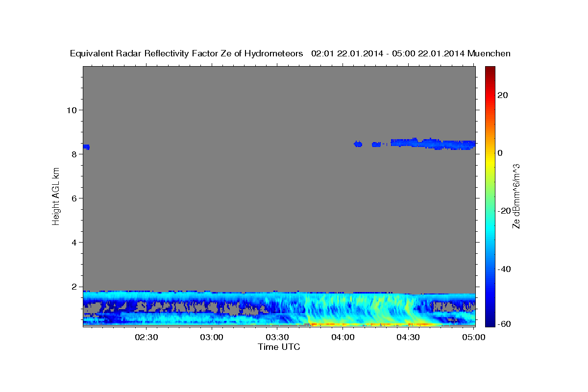Click the date range '02:01 22.01.2014 - 05:00 22.01.2014'
Viewport: 588px width, 392px height.
pos(388,53)
